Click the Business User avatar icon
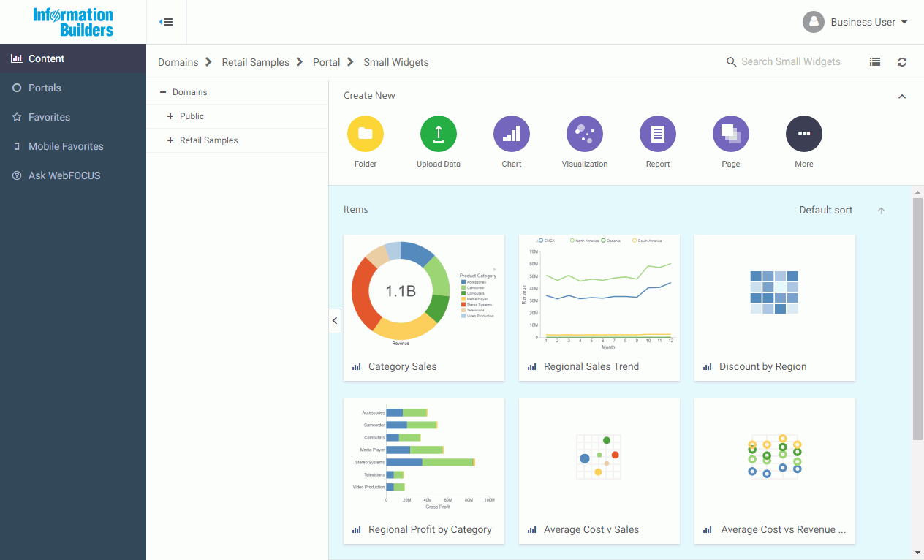The height and width of the screenshot is (560, 924). [x=814, y=22]
